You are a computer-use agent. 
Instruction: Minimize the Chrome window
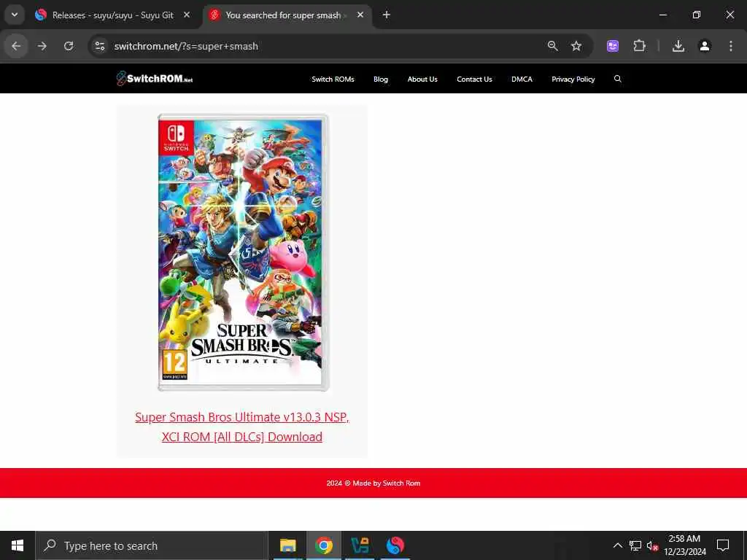click(662, 15)
